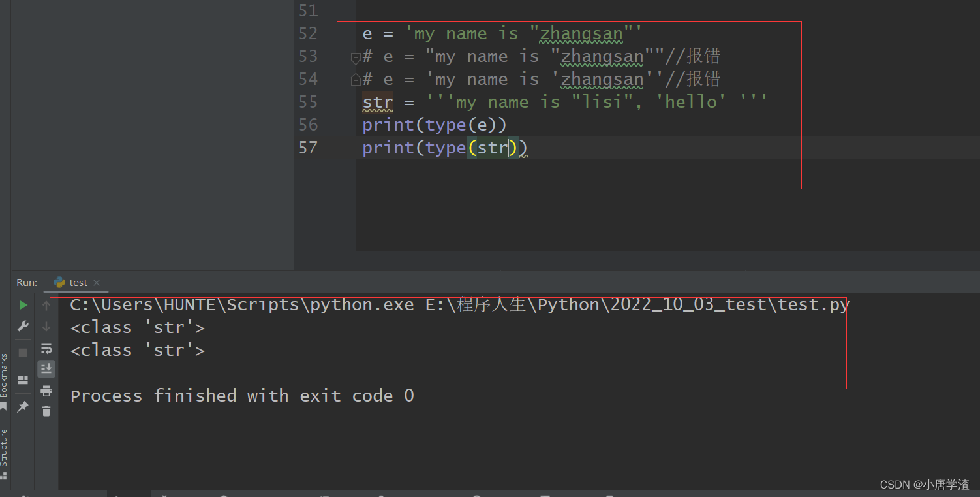Open the Structure tool window
This screenshot has width=980, height=497.
[x=5, y=454]
